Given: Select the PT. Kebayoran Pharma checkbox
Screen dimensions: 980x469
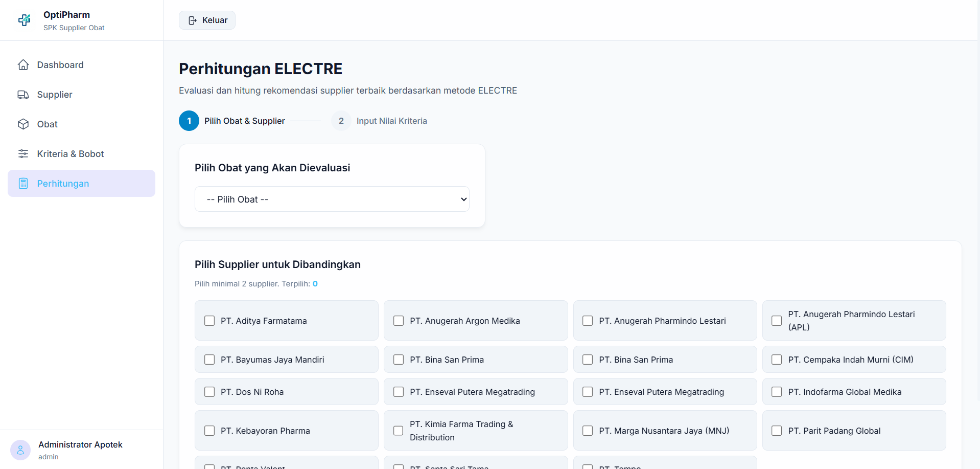Looking at the screenshot, I should [209, 431].
